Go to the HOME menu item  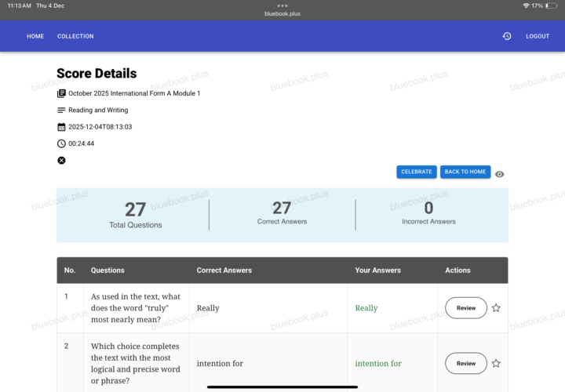pos(35,36)
